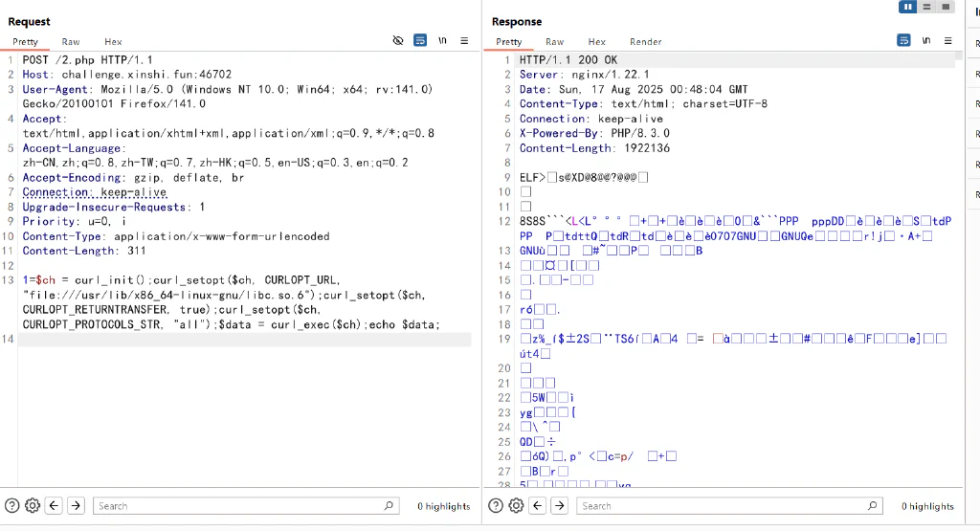
Task: Open the Response editor hamburger menu
Action: click(948, 40)
